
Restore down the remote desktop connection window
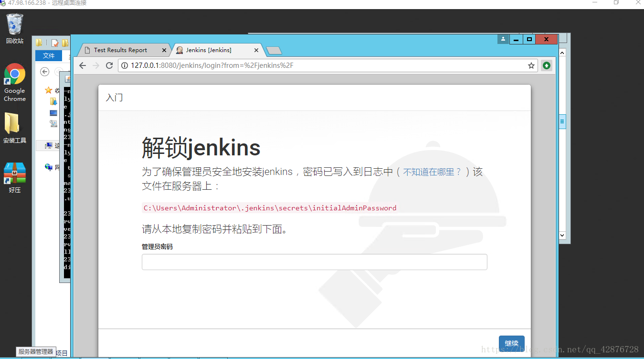[x=616, y=3]
